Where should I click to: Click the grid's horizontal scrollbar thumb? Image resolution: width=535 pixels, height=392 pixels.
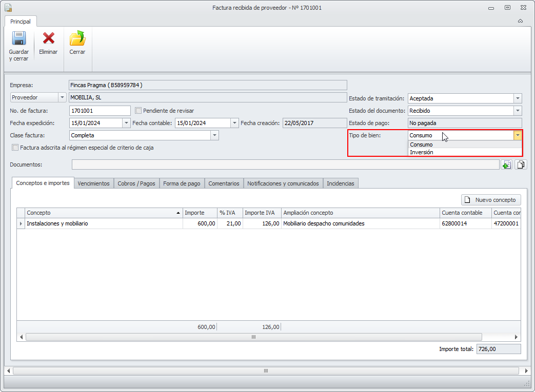tap(253, 337)
